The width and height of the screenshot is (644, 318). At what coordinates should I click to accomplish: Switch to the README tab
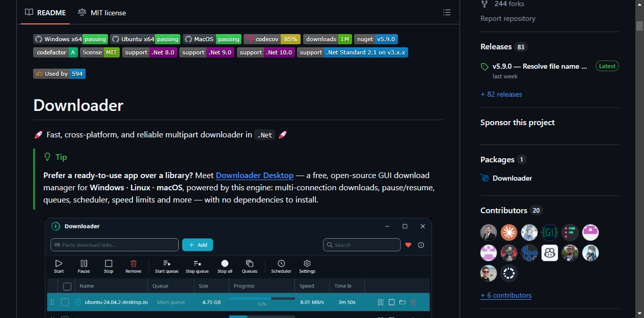pyautogui.click(x=45, y=12)
